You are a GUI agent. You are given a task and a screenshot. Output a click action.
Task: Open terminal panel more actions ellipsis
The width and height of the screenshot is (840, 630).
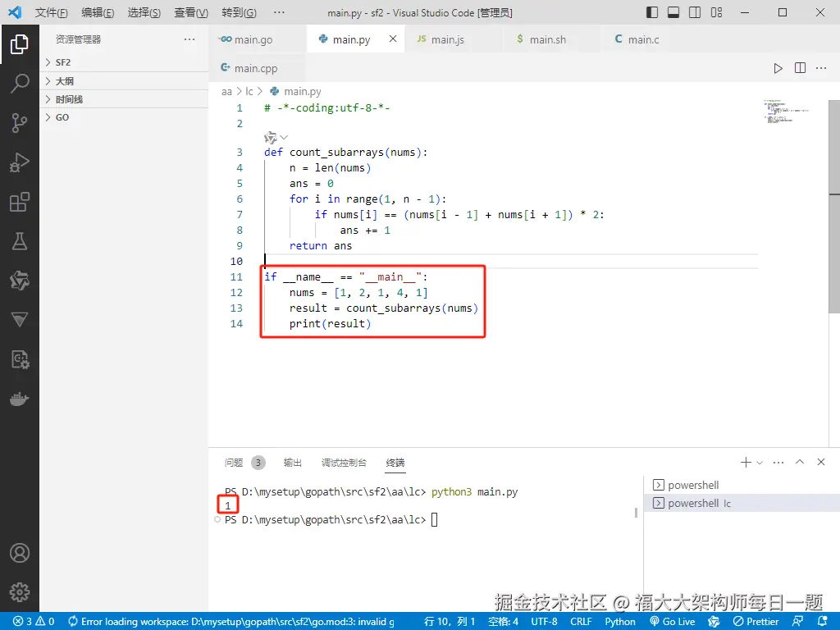[778, 463]
